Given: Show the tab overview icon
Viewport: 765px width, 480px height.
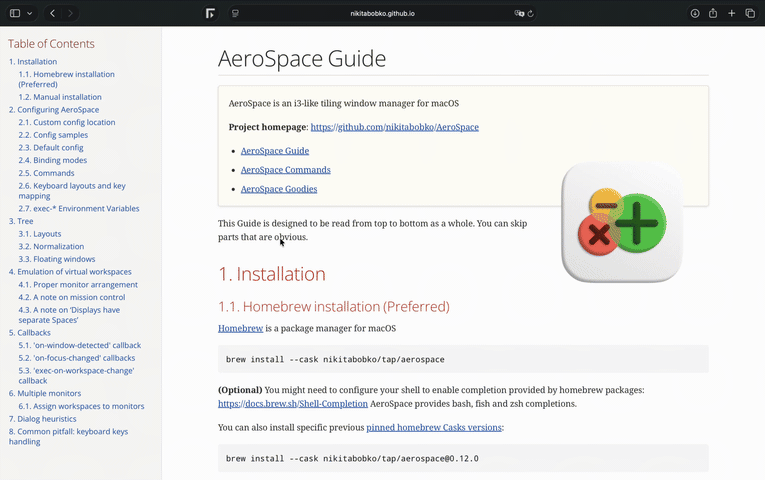Looking at the screenshot, I should [x=750, y=13].
